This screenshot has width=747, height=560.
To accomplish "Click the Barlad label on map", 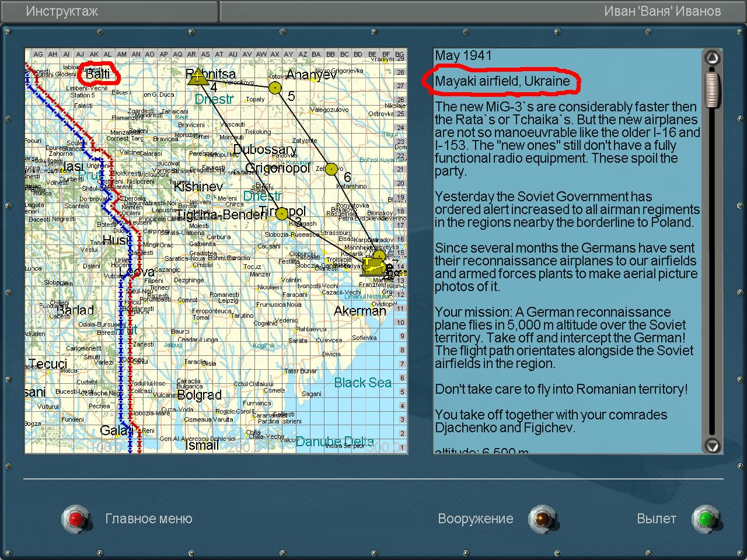I will coord(75,310).
